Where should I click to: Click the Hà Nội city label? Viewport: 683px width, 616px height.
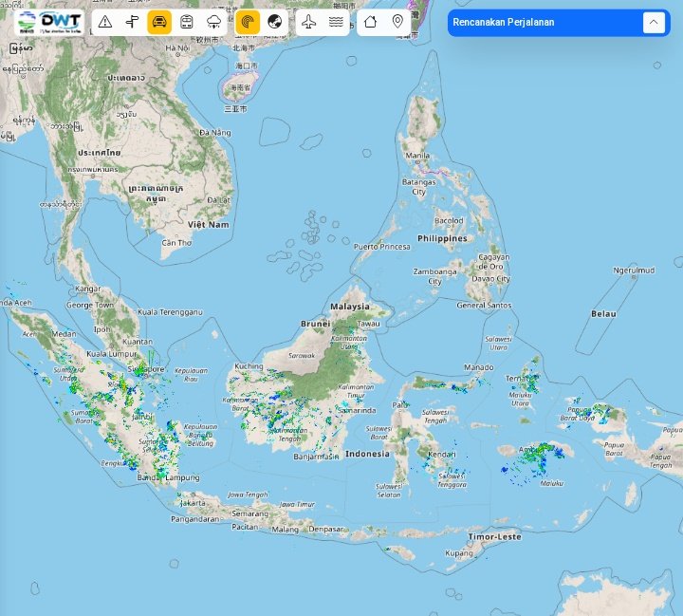tap(177, 48)
